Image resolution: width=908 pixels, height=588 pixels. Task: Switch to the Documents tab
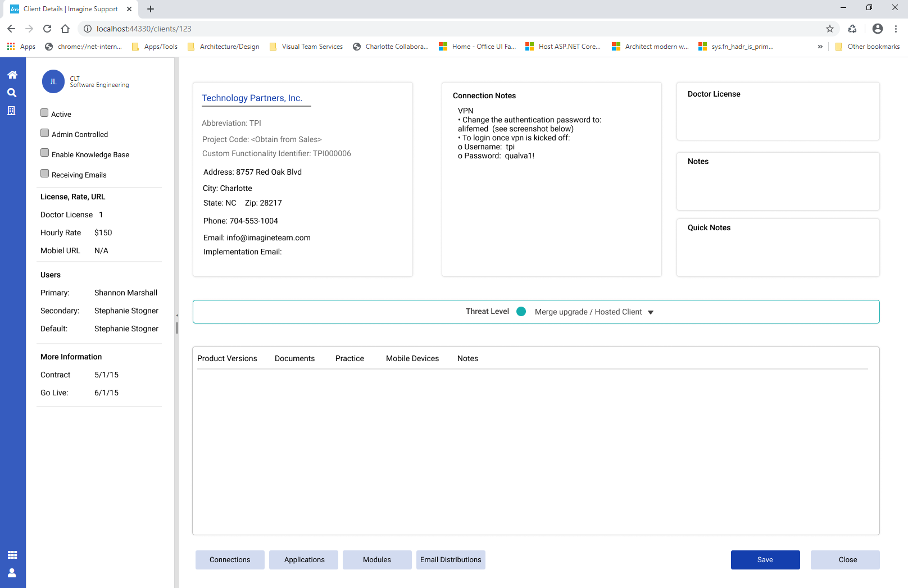click(x=294, y=358)
